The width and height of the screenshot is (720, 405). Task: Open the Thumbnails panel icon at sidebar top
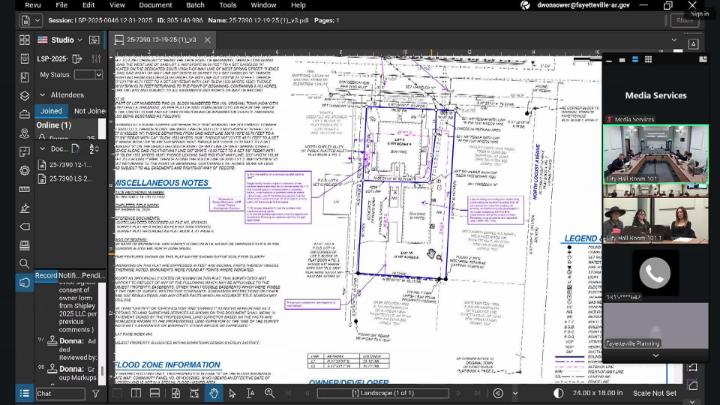[x=25, y=40]
